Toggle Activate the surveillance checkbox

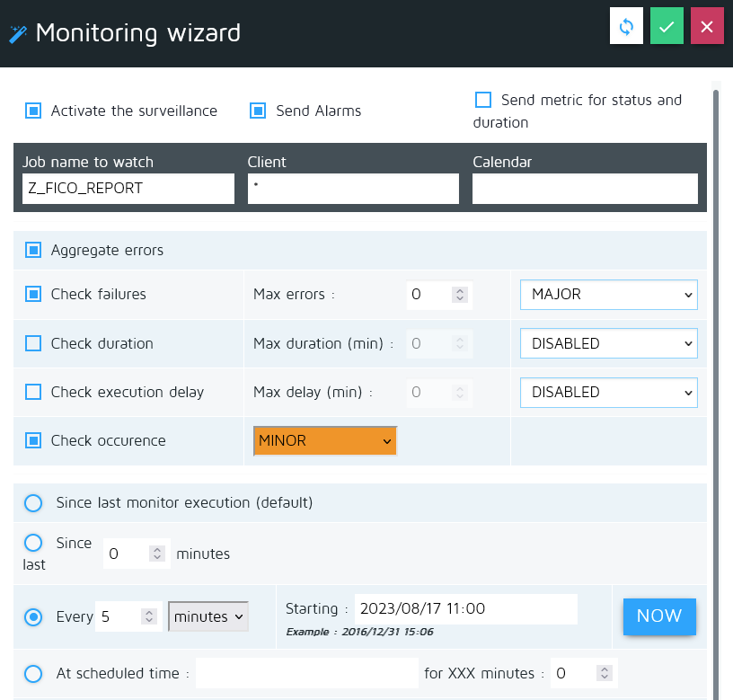[x=33, y=111]
